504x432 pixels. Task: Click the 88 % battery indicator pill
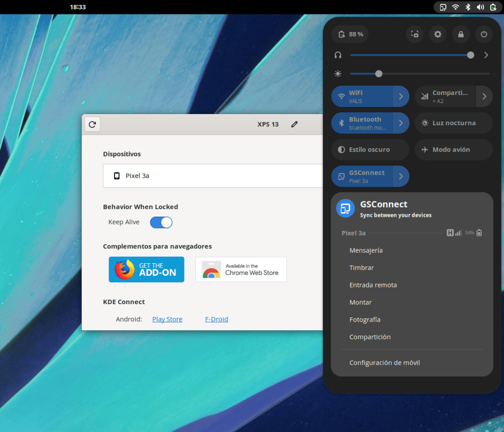[350, 34]
